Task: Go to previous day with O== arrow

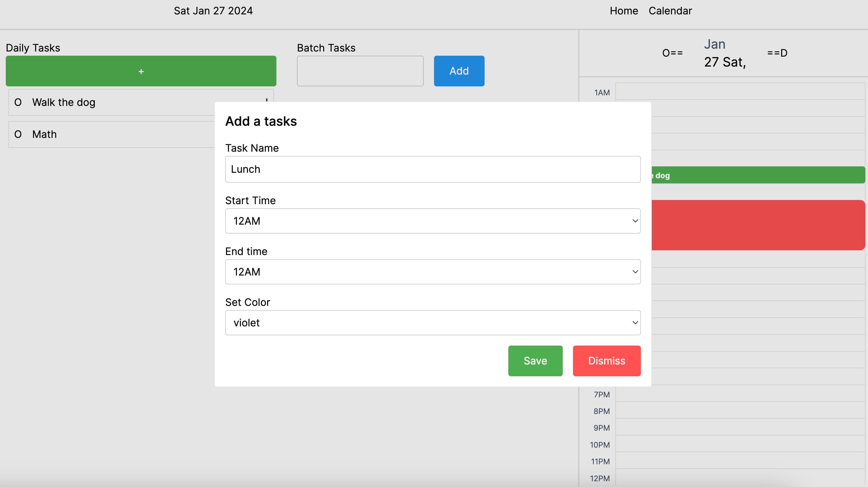Action: coord(672,53)
